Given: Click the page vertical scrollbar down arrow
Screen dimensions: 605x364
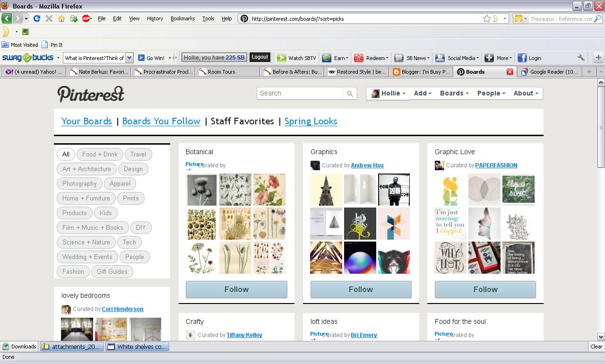Looking at the screenshot, I should tap(601, 337).
